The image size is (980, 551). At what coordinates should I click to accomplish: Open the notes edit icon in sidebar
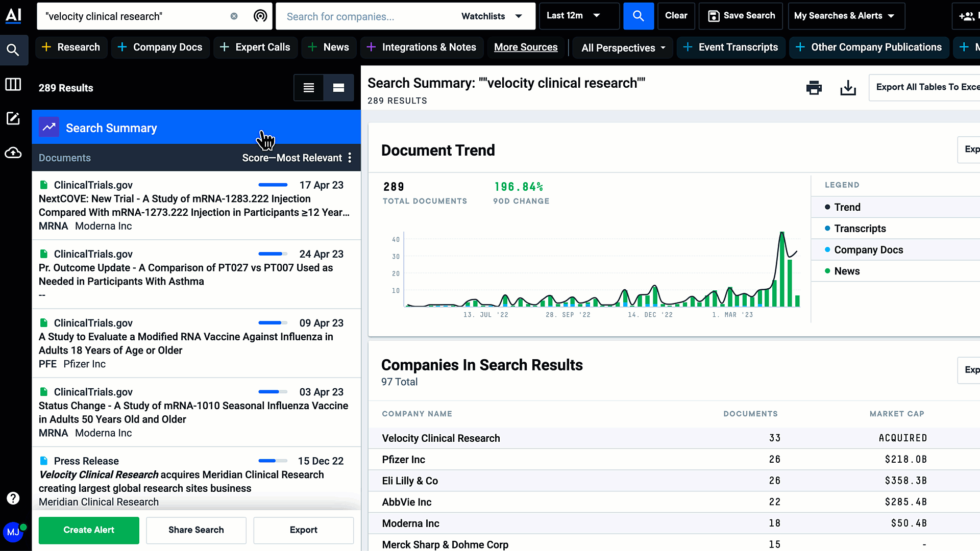click(13, 118)
